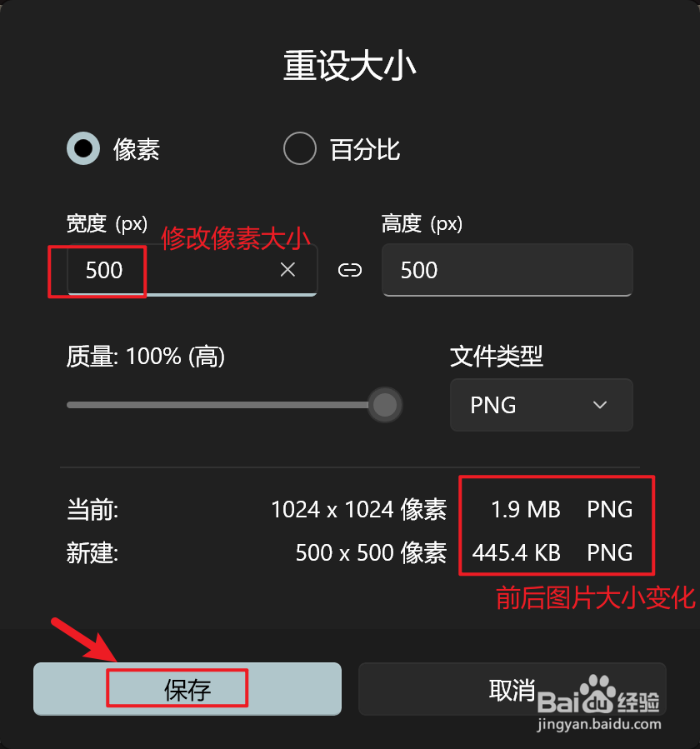This screenshot has width=700, height=749.
Task: Click the quality slider track
Action: pyautogui.click(x=217, y=405)
